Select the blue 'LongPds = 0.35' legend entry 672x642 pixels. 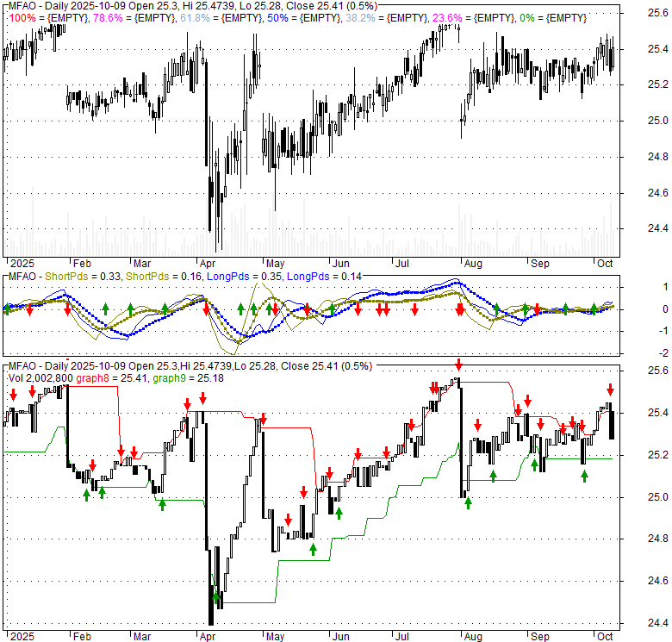click(244, 277)
